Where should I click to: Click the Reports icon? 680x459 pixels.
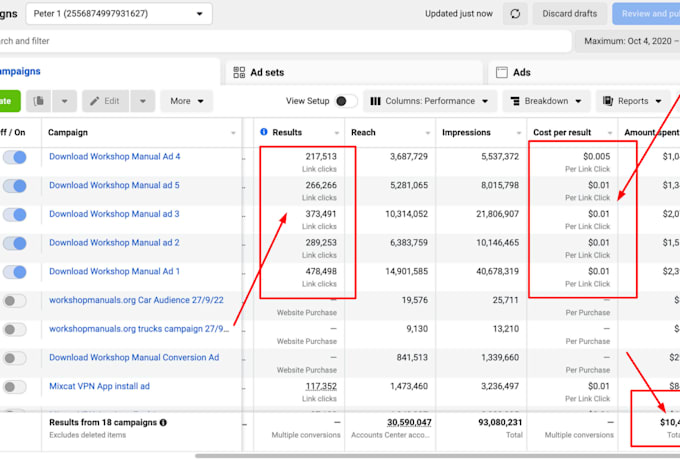click(608, 101)
